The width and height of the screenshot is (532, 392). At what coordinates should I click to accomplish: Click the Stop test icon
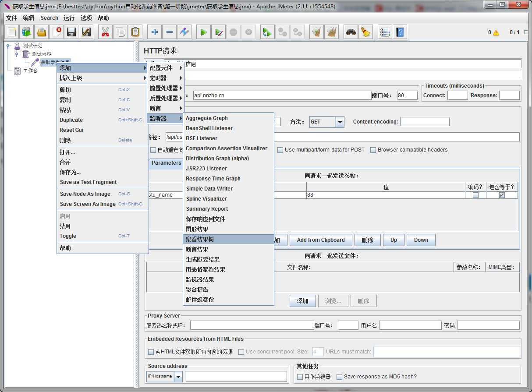pos(233,32)
